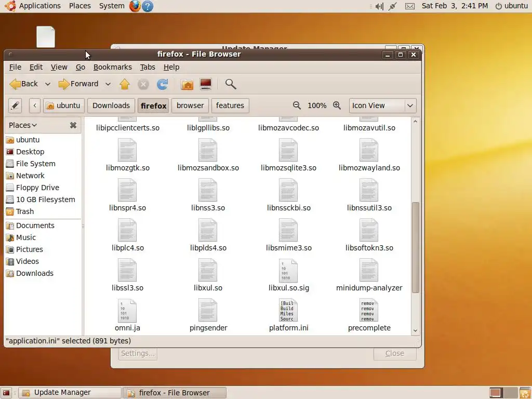The height and width of the screenshot is (399, 532).
Task: Jump to the Downloads path button
Action: pyautogui.click(x=111, y=105)
